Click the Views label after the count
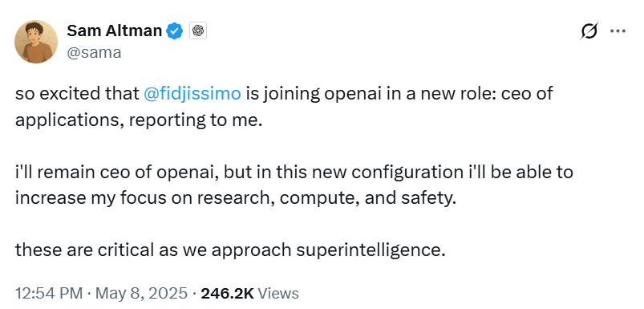 [278, 294]
